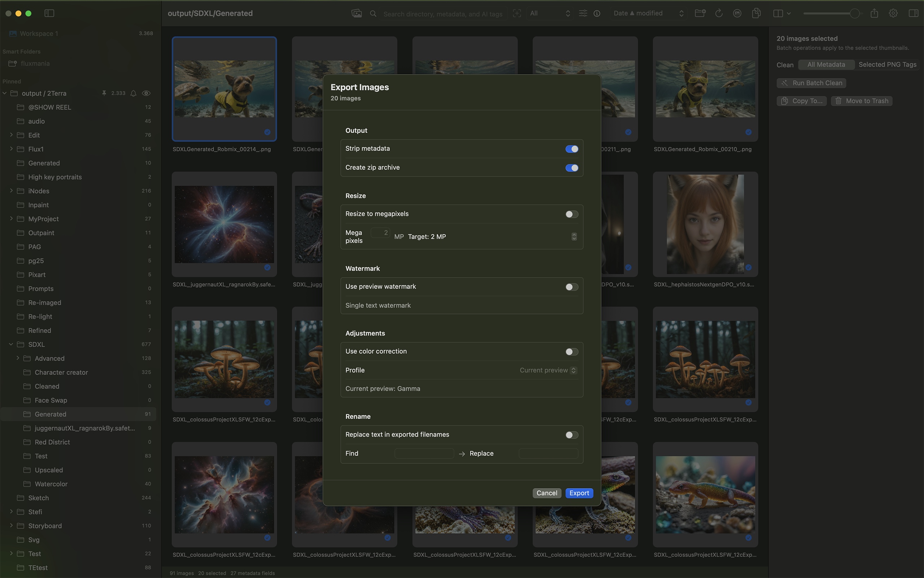Click selection checkmark on SDXLGenerated_Robmix_00210_.png thumbnail
Viewport: 924px width, 578px height.
(748, 132)
